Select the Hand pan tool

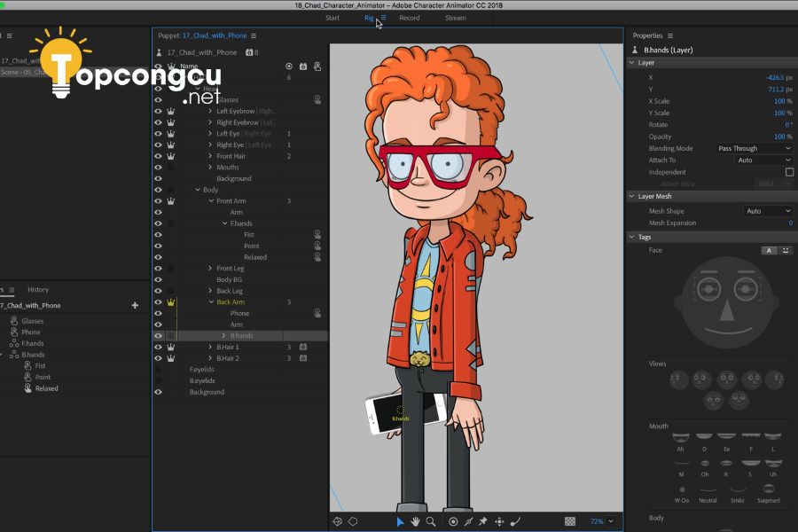pyautogui.click(x=415, y=522)
